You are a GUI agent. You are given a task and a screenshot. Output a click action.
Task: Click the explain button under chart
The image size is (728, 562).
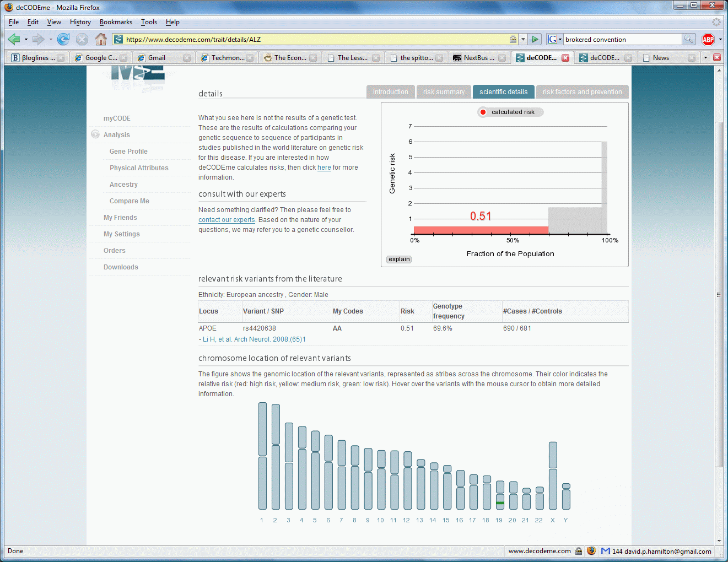coord(399,259)
